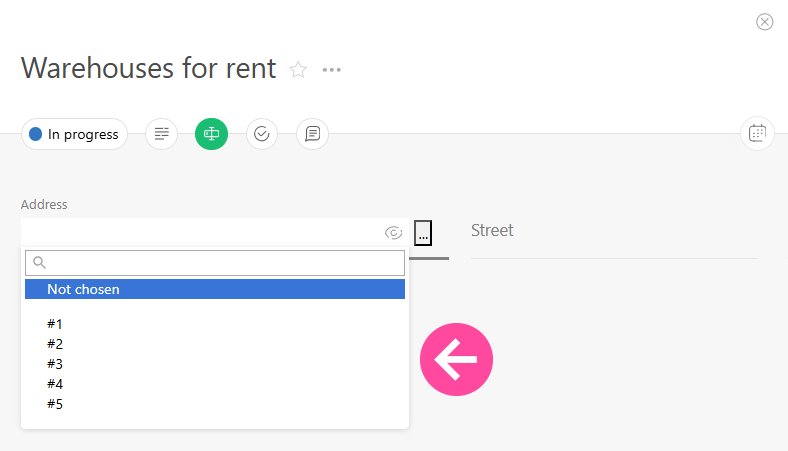This screenshot has height=451, width=788.
Task: Mark Warehouses for rent as favorite star
Action: click(x=298, y=69)
